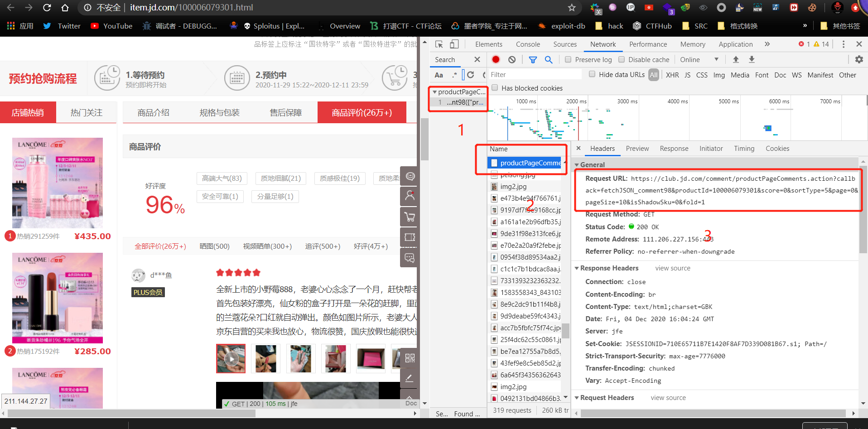Export HAR with the download arrow
The height and width of the screenshot is (429, 868).
click(752, 59)
